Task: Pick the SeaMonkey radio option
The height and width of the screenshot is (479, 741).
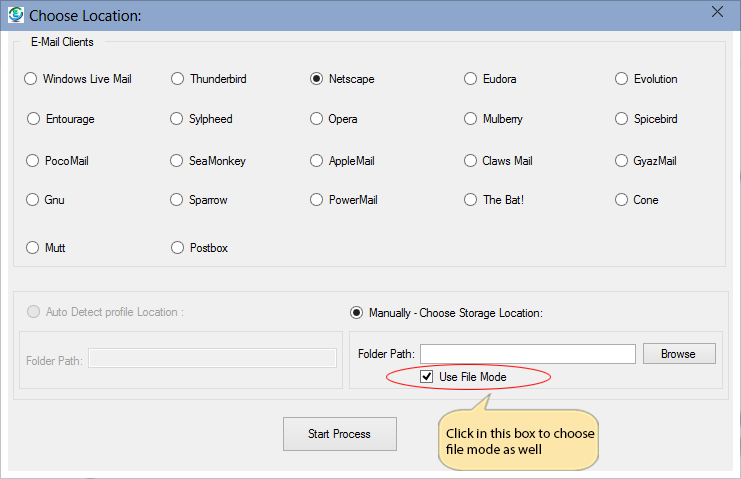Action: tap(178, 161)
